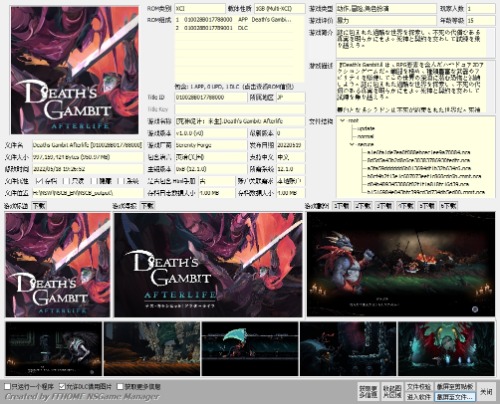Select the normal folder in tree
This screenshot has height=404, width=500.
[x=365, y=136]
